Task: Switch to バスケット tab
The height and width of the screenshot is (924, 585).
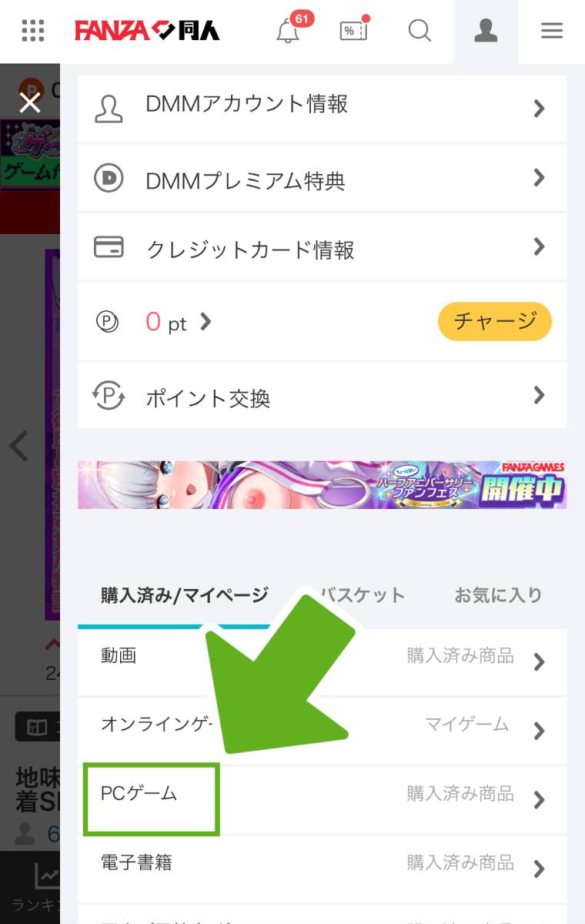Action: [363, 595]
